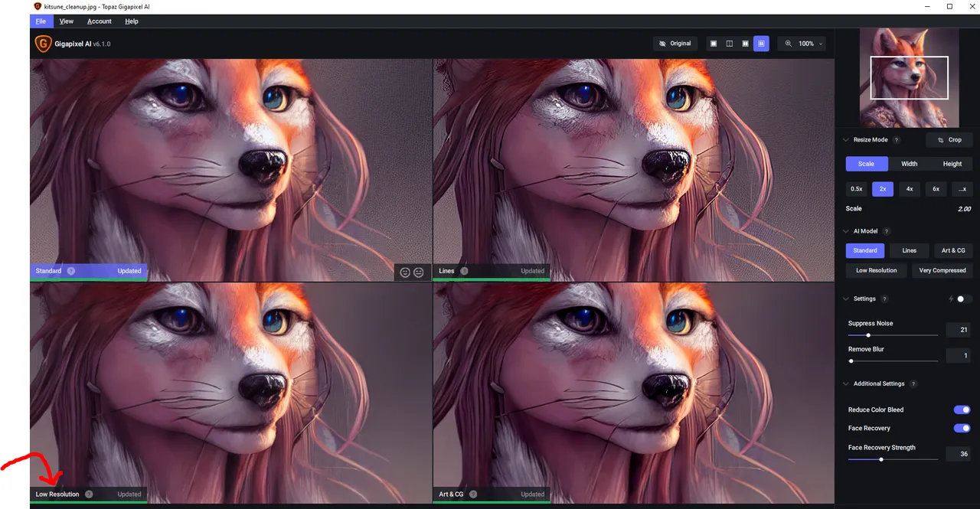Screen dimensions: 980x509
Task: Select Lines AI model button
Action: 910,251
